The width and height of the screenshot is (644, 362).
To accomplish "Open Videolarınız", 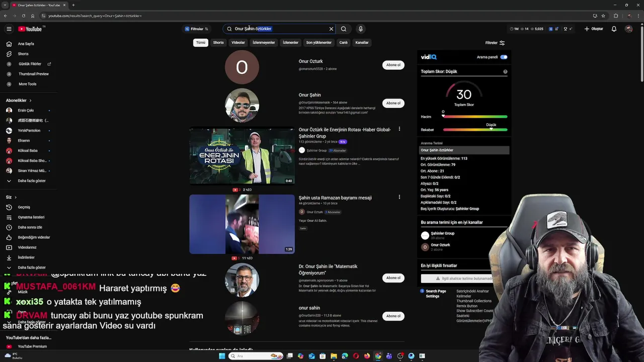I will point(27,247).
